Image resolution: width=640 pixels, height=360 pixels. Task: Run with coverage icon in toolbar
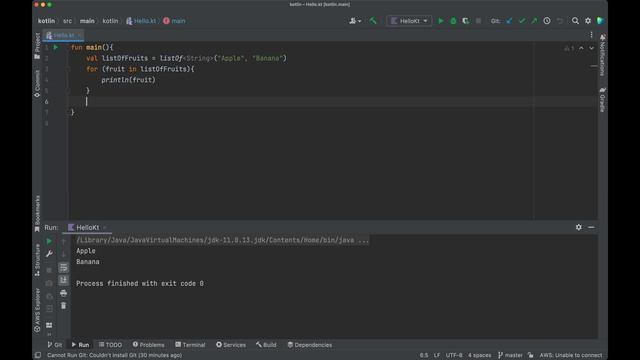(466, 21)
